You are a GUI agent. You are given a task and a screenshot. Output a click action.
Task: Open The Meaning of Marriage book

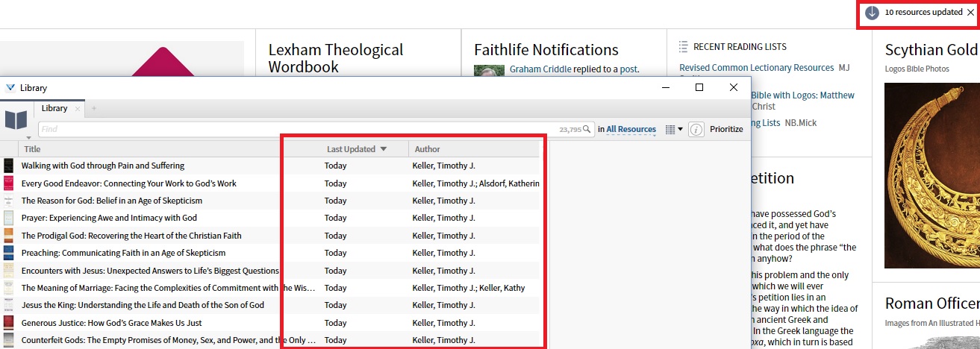(169, 288)
